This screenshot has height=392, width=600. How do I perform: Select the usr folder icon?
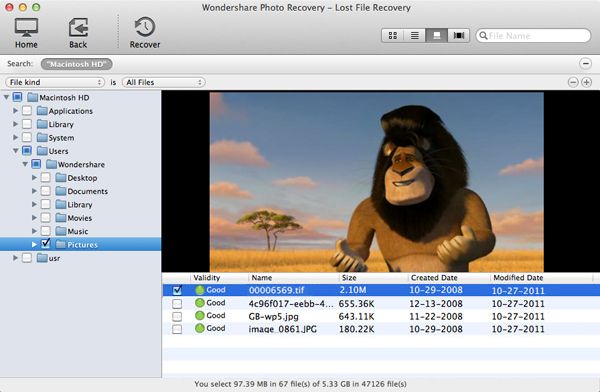[42, 258]
